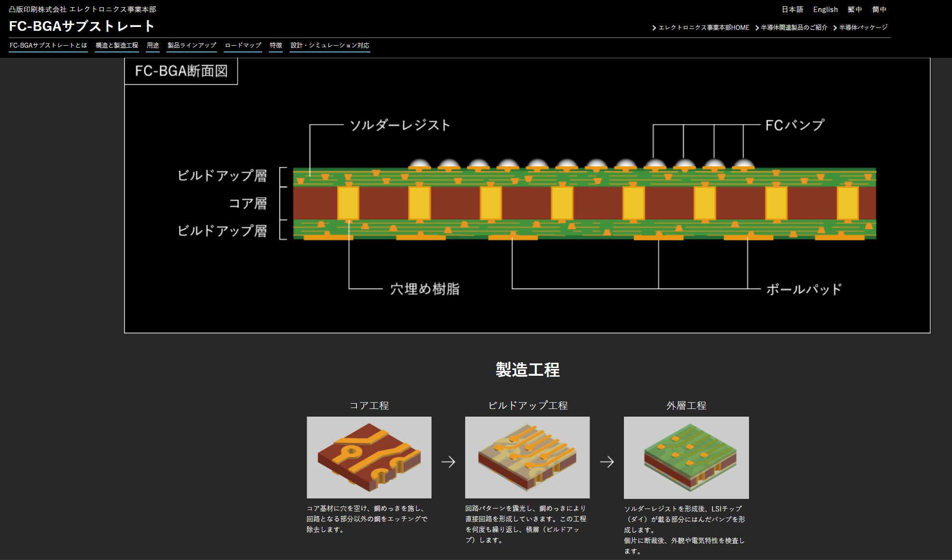This screenshot has width=952, height=560.
Task: Click the chevron icon before エレクトロニクス事業本部HOME breadcrumb
Action: [x=655, y=27]
